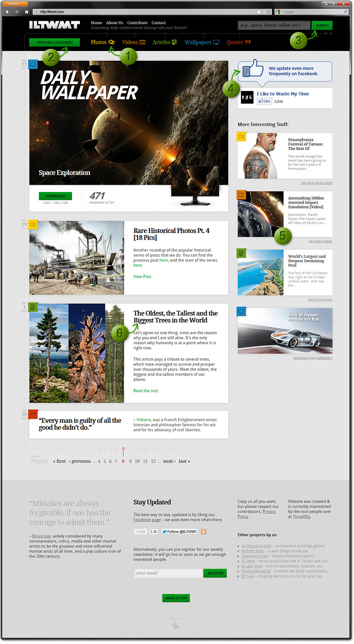
Task: Click the blue wallpaper badge on Daily Wallpaper
Action: pyautogui.click(x=33, y=65)
